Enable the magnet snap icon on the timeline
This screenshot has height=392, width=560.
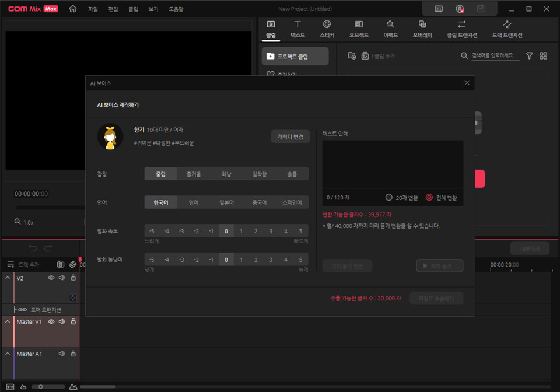73,265
